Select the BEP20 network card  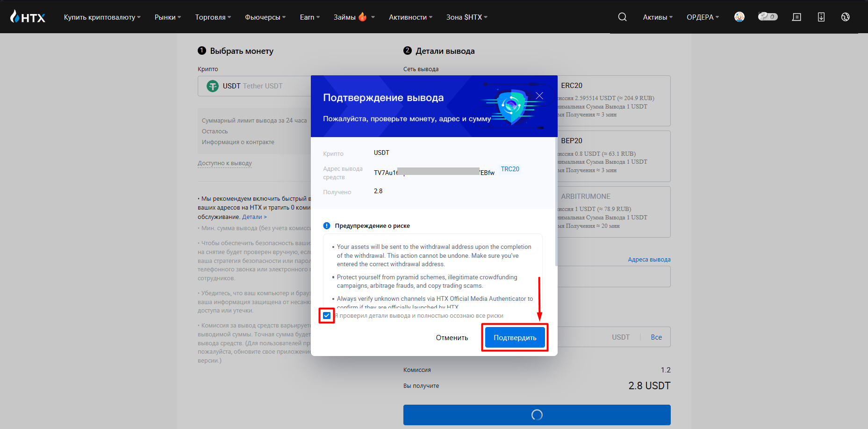(x=614, y=156)
